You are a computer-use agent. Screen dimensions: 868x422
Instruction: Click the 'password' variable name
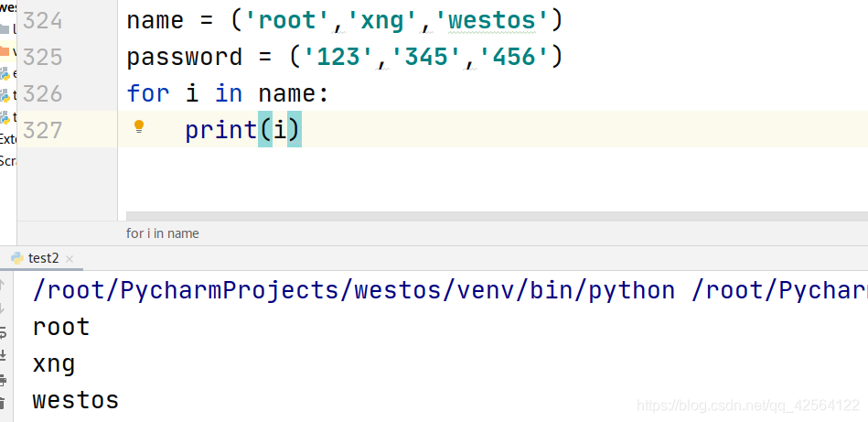pos(185,58)
